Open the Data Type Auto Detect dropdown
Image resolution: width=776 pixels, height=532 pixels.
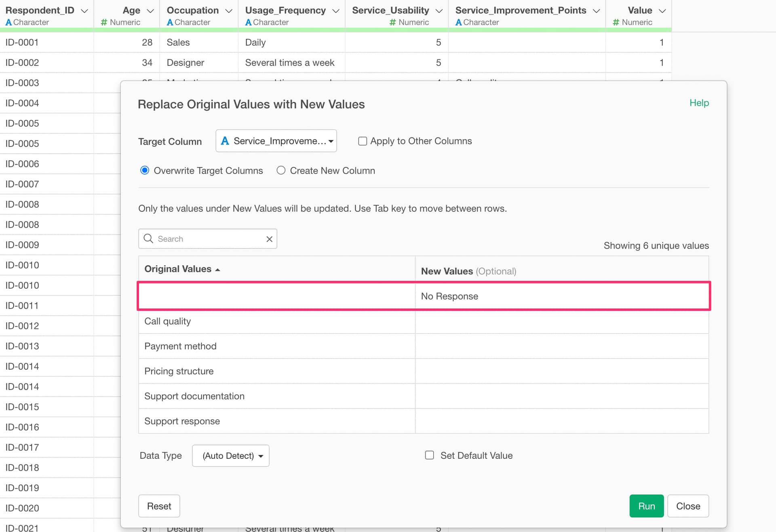[231, 456]
